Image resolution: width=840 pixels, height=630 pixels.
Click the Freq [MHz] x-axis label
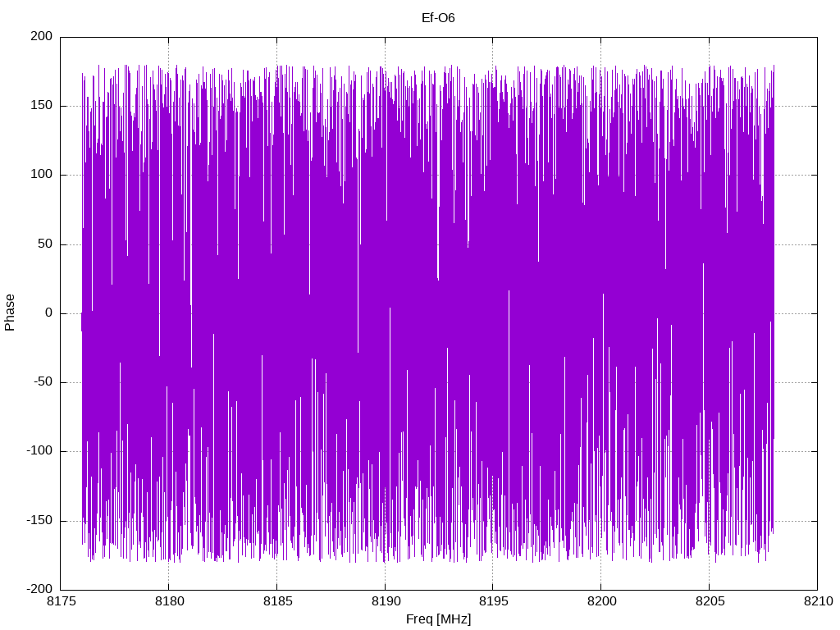[438, 619]
